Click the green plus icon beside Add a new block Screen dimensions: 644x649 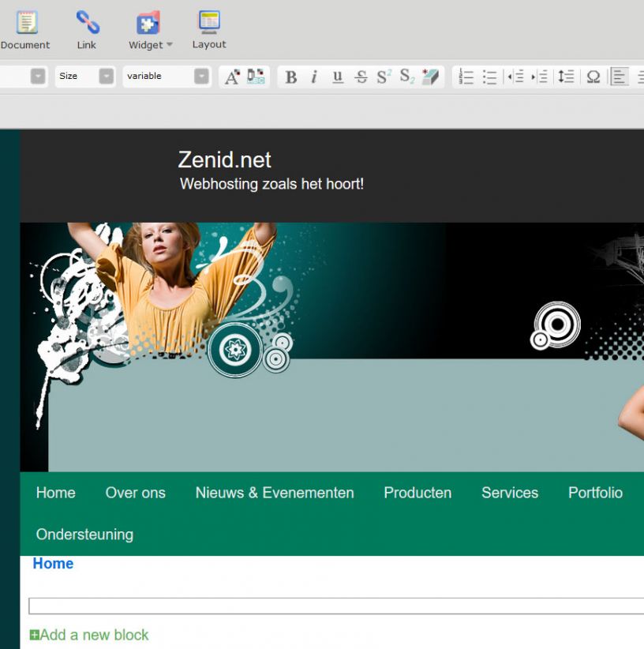(35, 635)
